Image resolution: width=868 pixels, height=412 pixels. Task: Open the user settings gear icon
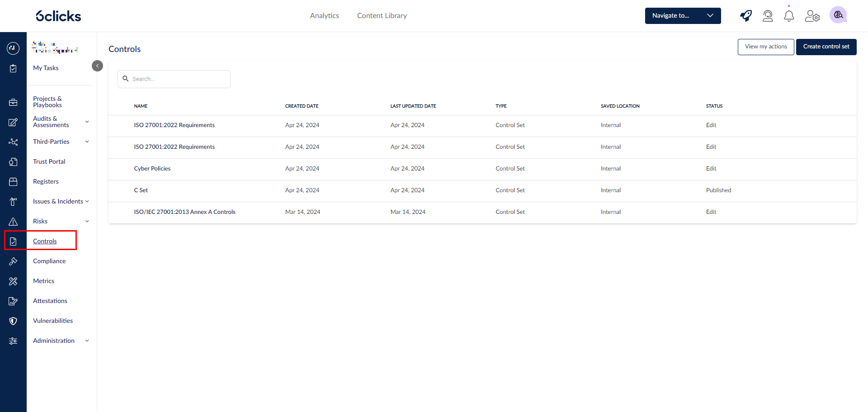pos(812,16)
